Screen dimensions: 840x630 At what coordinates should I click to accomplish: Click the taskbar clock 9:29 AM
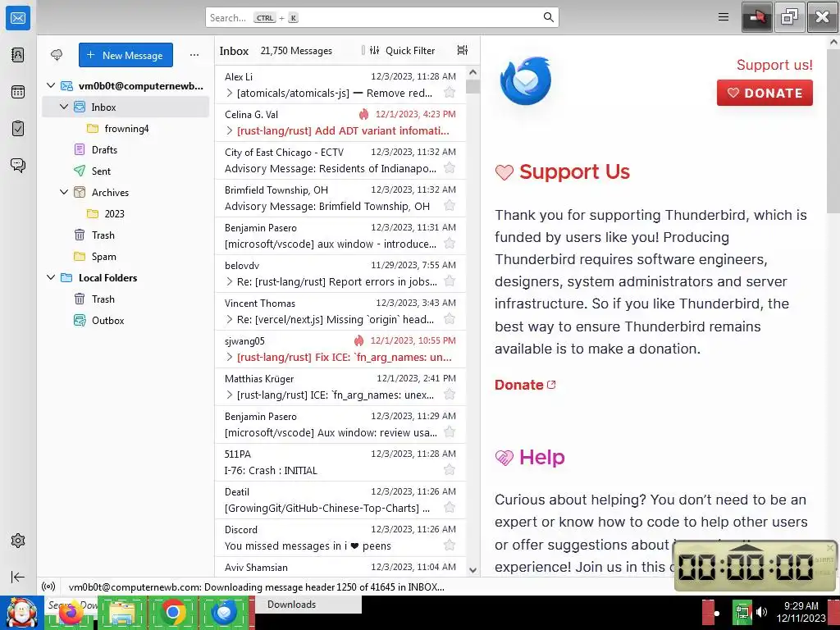(x=801, y=606)
